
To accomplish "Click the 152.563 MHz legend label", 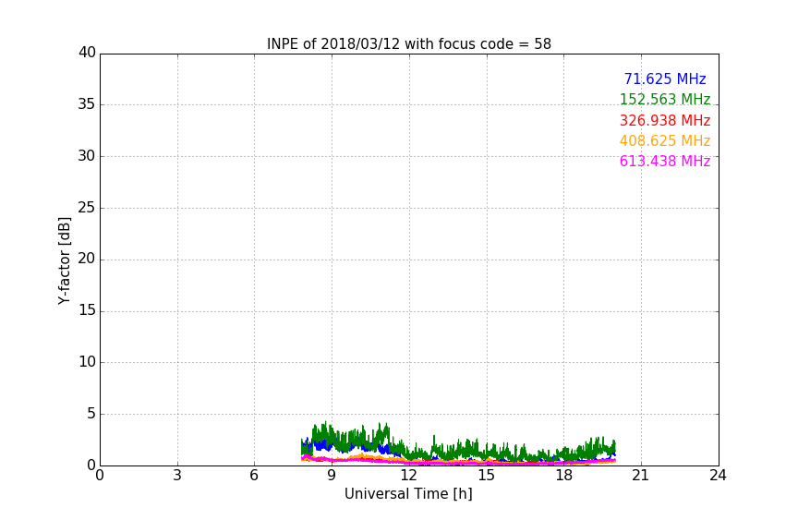I will point(665,99).
